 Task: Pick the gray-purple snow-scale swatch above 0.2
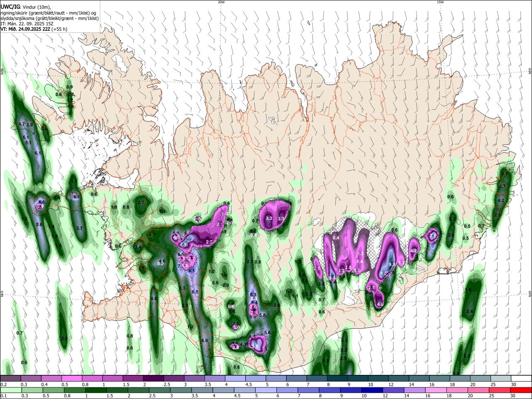coord(10,379)
